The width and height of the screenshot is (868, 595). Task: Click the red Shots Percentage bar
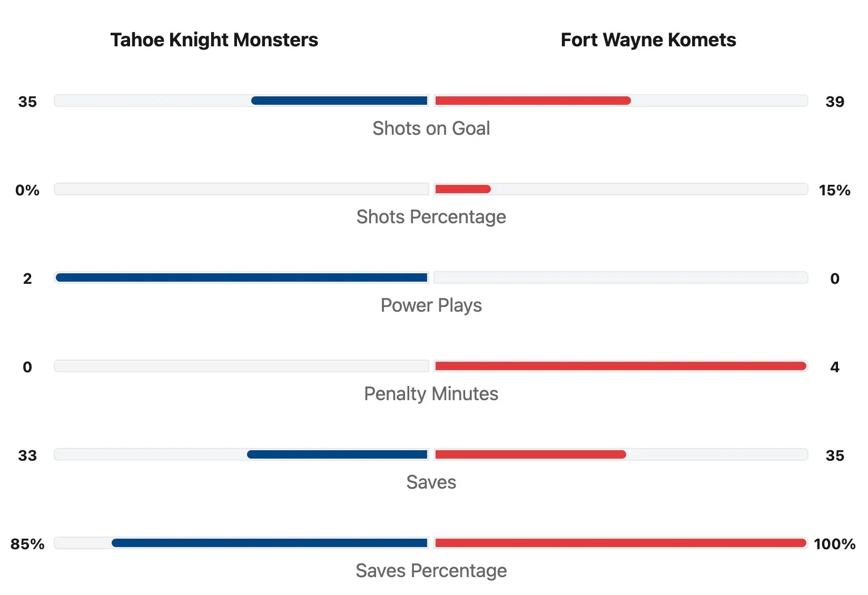(462, 189)
